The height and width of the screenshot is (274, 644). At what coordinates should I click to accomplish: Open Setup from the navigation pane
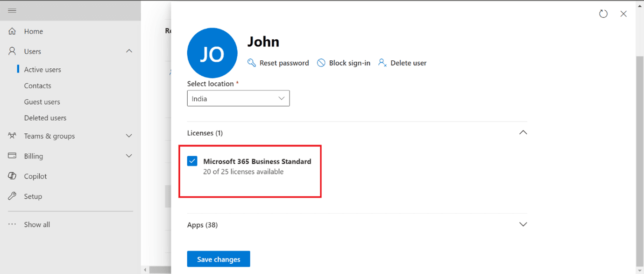pos(33,196)
